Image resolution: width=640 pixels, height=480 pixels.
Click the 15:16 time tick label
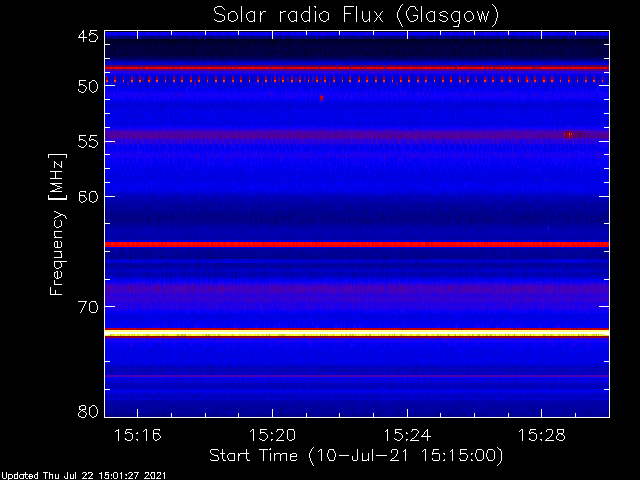point(138,435)
